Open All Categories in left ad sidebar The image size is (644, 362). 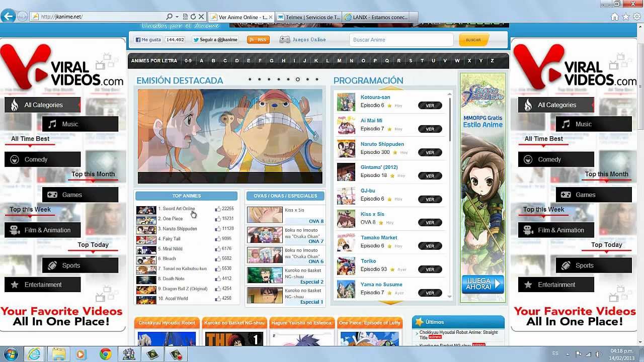[43, 105]
